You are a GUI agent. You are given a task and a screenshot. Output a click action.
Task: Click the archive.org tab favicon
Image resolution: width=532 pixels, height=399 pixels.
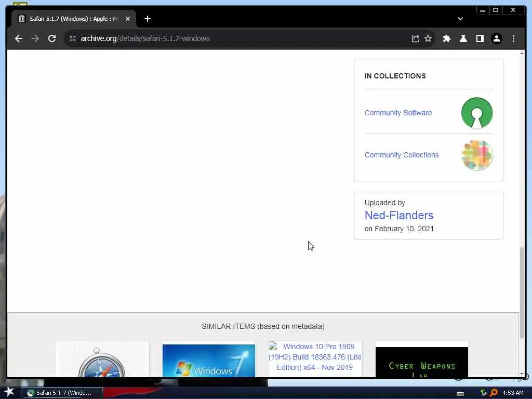pos(22,19)
